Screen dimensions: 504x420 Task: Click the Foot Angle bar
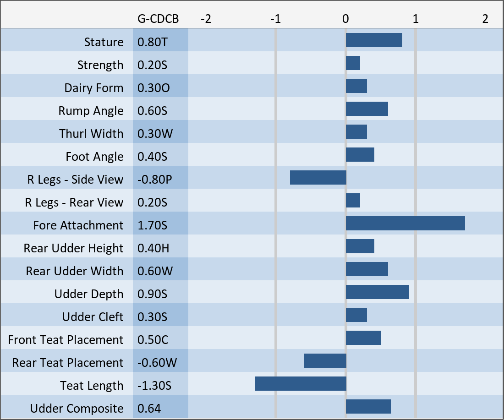(x=360, y=155)
